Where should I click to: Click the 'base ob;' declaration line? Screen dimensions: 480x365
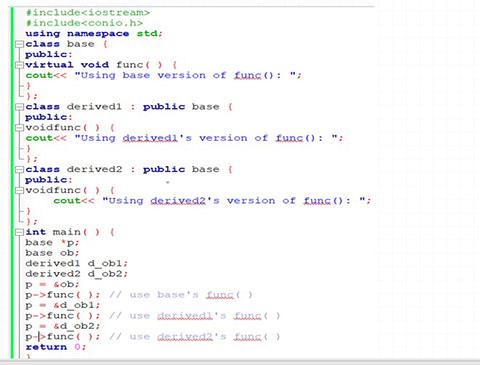[52, 253]
